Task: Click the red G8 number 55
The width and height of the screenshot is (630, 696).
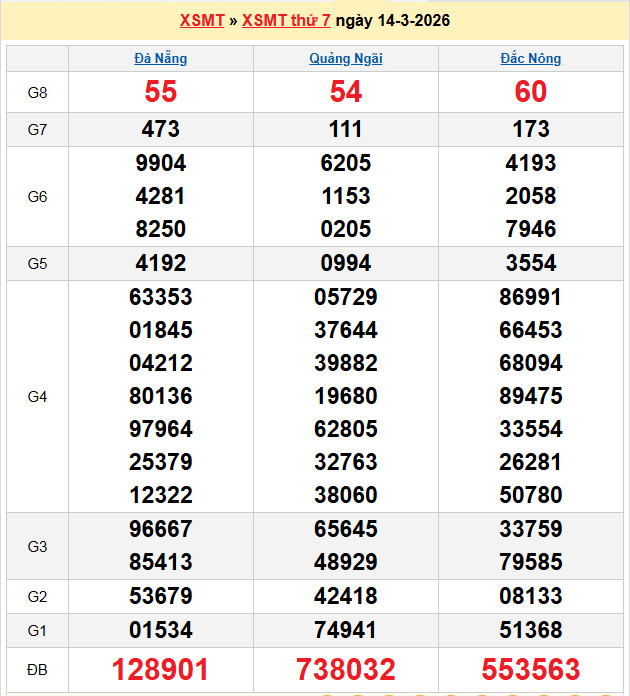Action: pyautogui.click(x=161, y=92)
